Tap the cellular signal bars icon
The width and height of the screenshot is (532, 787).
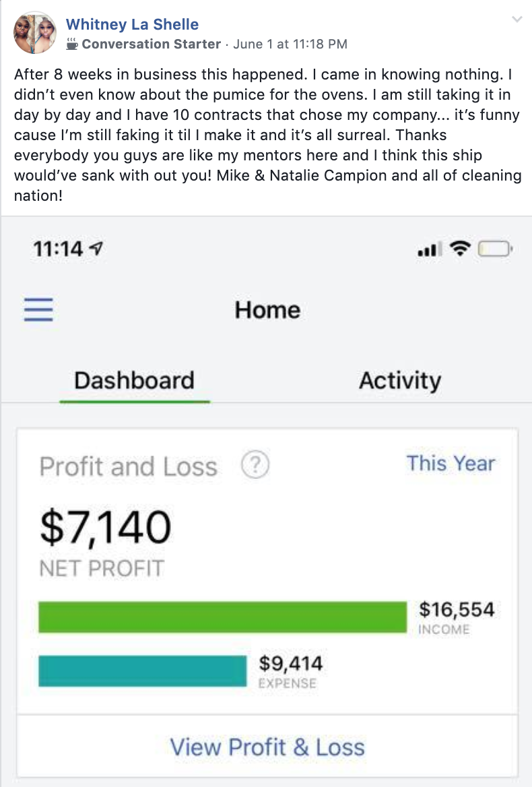tap(430, 249)
